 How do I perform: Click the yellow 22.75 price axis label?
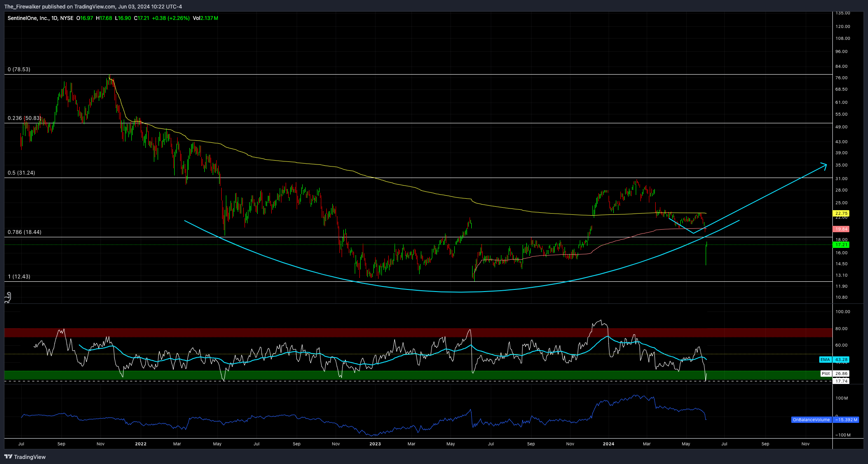click(x=841, y=214)
